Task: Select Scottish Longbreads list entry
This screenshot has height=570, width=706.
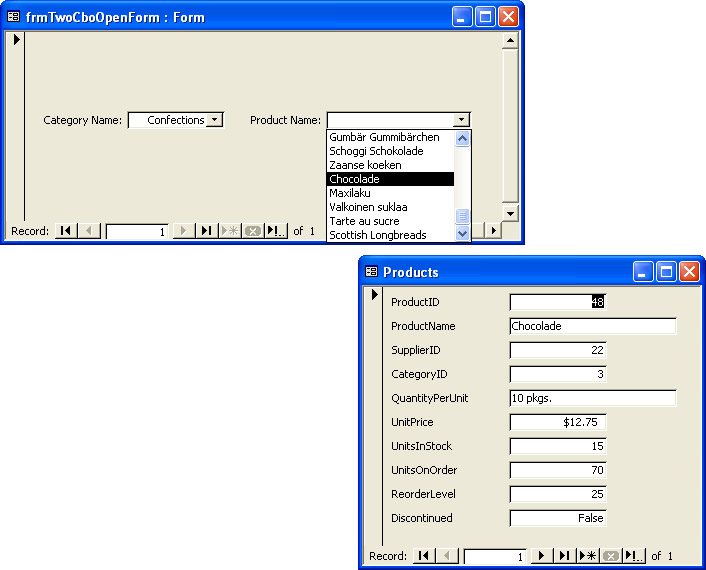Action: (377, 235)
